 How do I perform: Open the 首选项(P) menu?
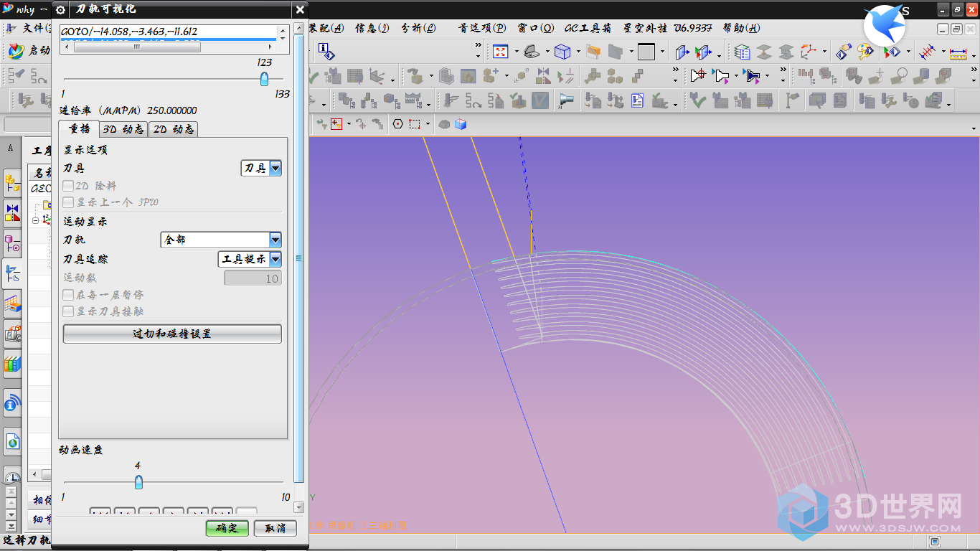pyautogui.click(x=482, y=28)
